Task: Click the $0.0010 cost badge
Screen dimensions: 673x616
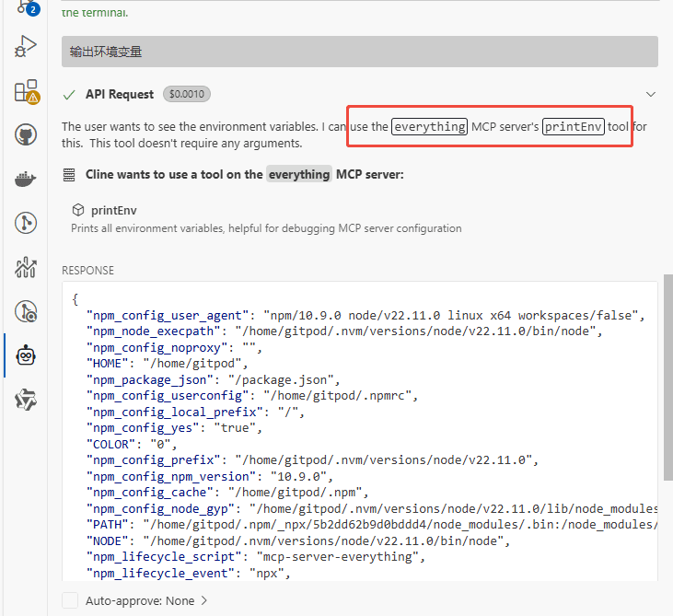Action: [x=187, y=94]
